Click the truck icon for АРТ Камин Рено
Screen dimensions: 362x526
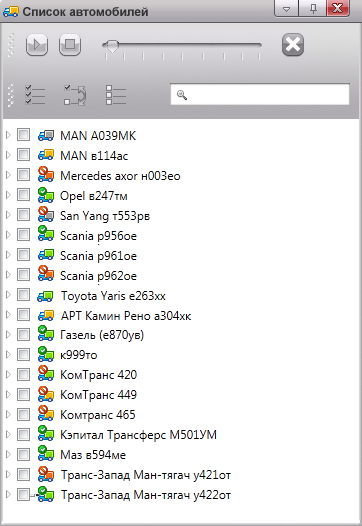click(x=46, y=315)
